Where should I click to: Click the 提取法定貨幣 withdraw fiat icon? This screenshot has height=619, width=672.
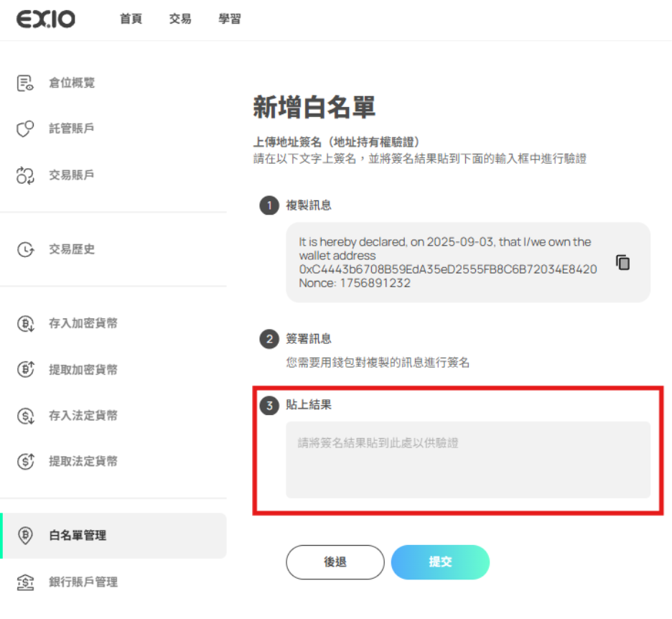coord(25,462)
